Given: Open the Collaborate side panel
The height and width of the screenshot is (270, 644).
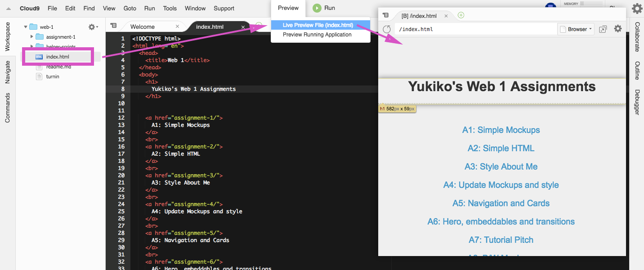Looking at the screenshot, I should tap(637, 36).
